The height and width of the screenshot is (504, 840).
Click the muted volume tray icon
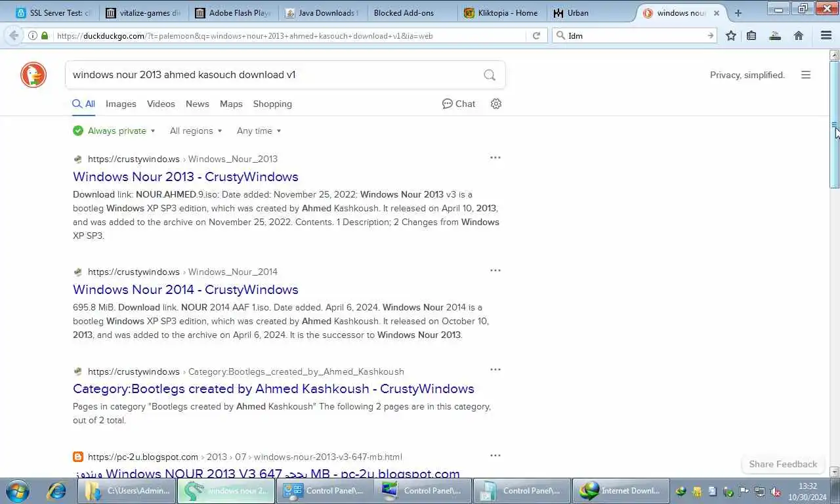[776, 491]
